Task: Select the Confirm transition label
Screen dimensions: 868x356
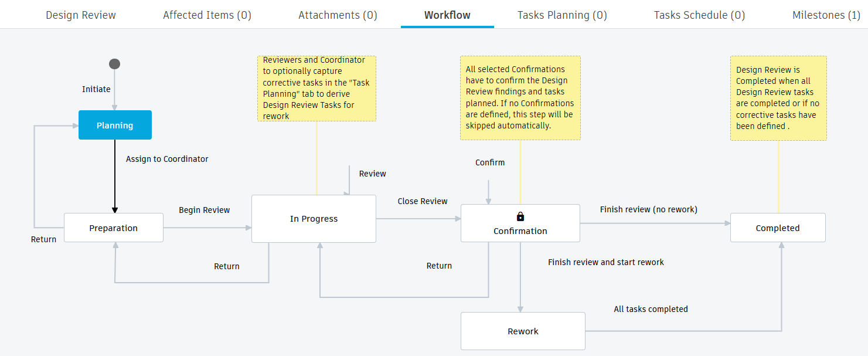Action: [x=490, y=162]
